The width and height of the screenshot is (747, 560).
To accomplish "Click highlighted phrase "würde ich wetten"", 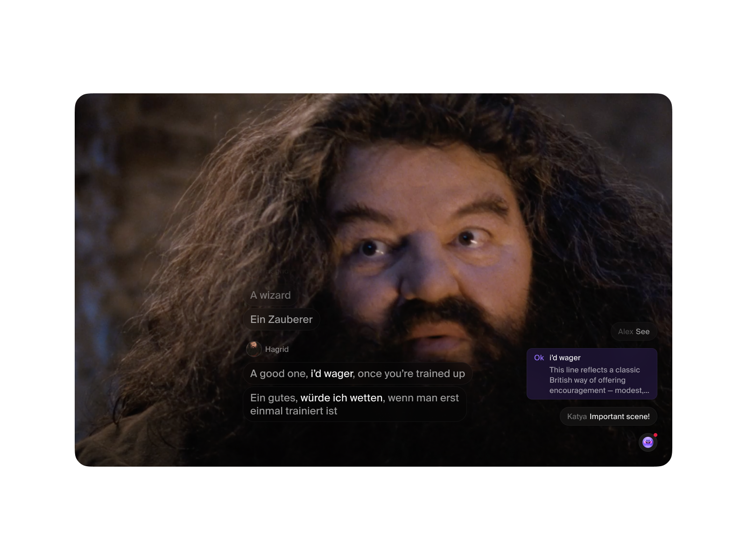I will coord(341,398).
